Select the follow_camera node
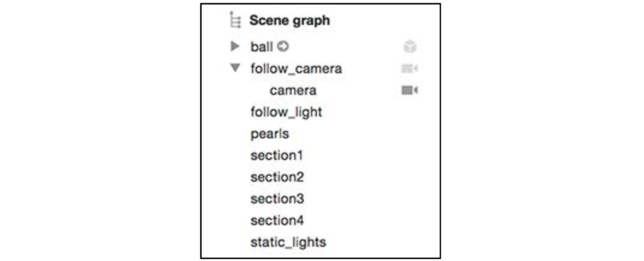This screenshot has height=261, width=644. pos(296,69)
